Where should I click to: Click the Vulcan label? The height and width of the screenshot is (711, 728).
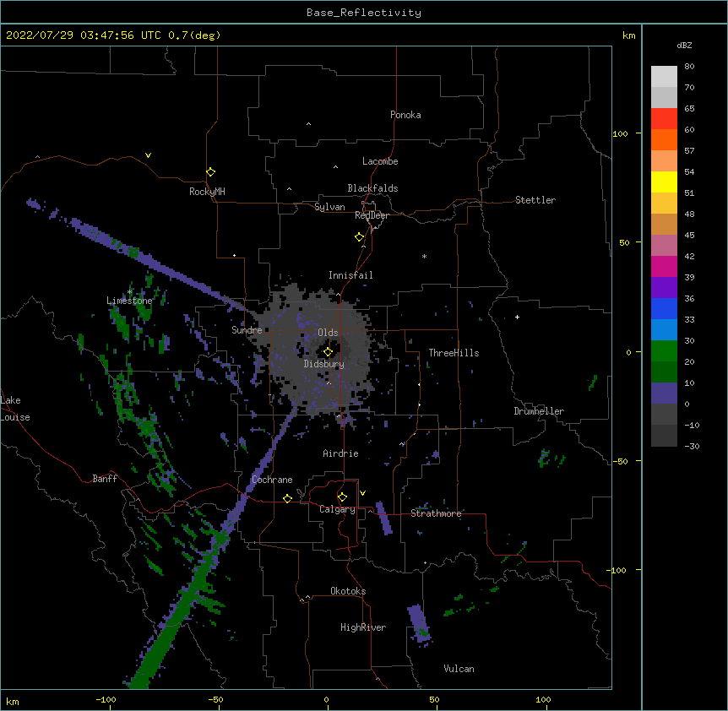459,669
